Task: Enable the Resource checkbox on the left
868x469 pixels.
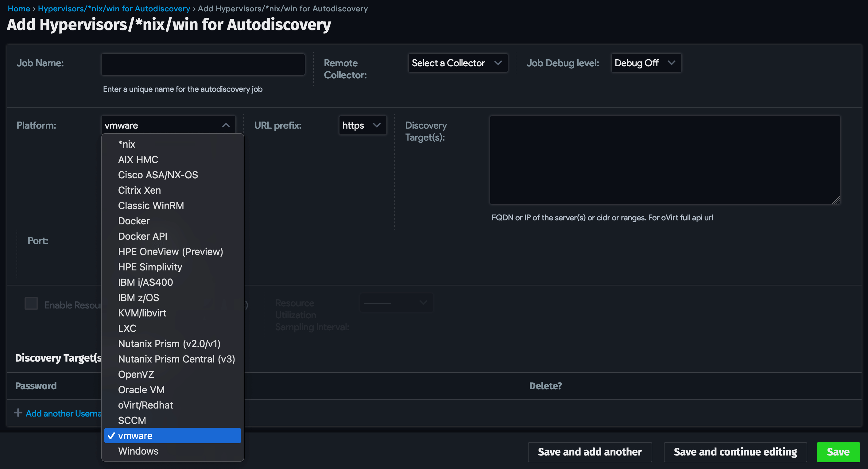Action: coord(31,304)
